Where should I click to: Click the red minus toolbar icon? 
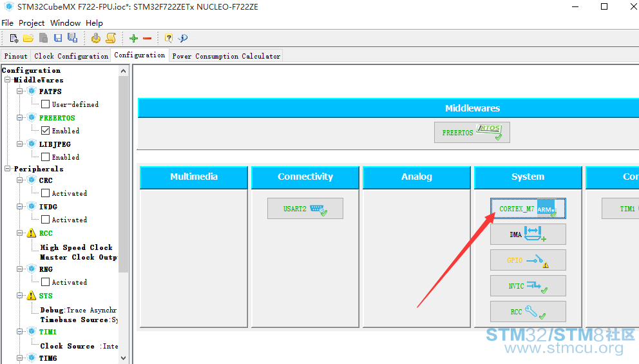click(147, 38)
